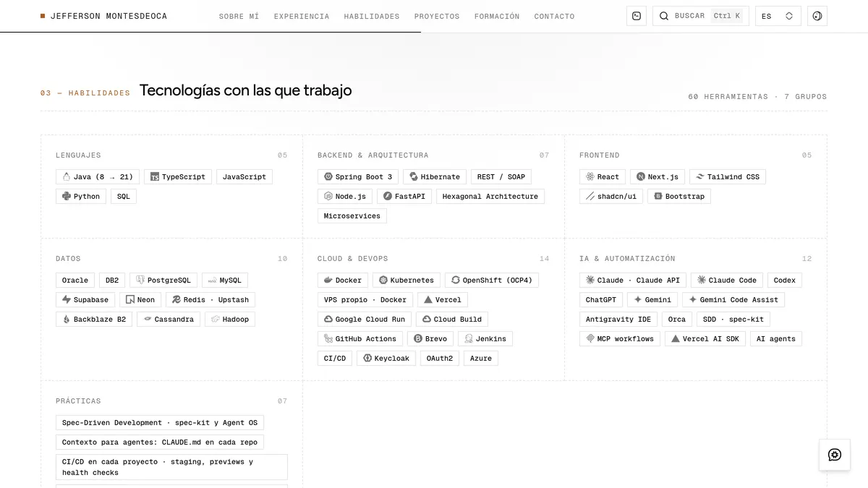The width and height of the screenshot is (868, 488).
Task: Click the Neon icon
Action: point(130,299)
